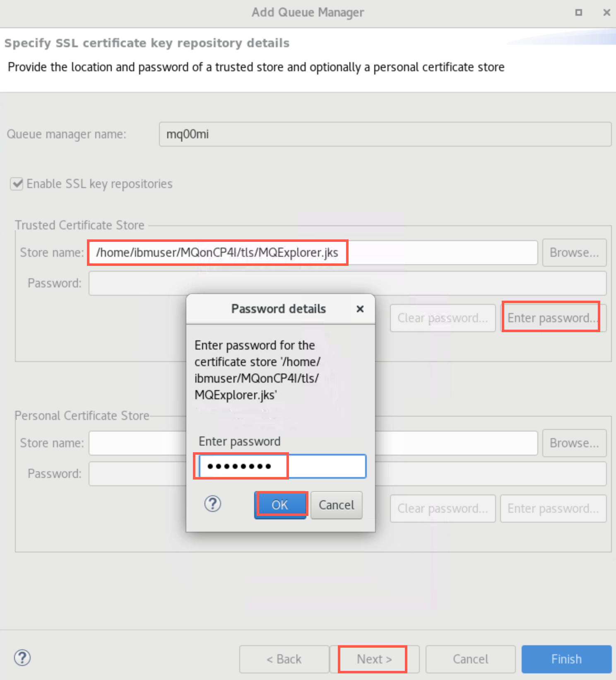Maximize the Add Queue Manager window
This screenshot has height=680, width=616.
579,12
